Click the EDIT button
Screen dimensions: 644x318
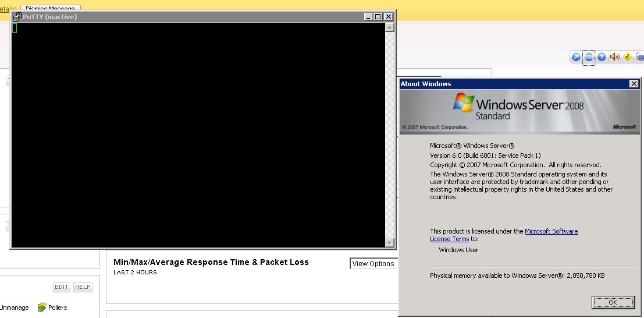62,287
